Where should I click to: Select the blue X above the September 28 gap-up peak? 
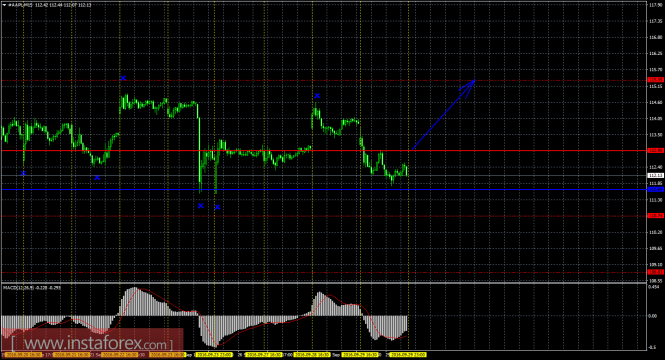point(317,96)
